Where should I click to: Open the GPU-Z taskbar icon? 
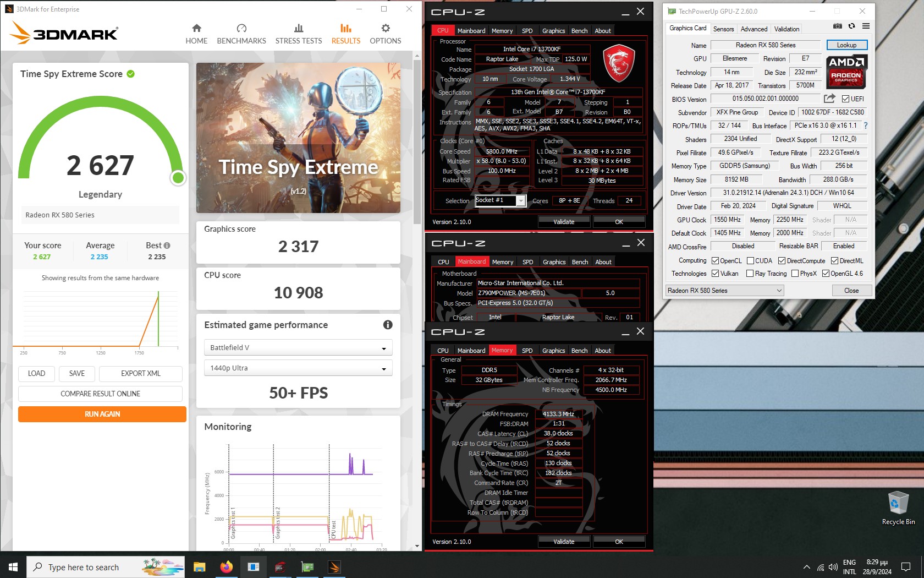click(x=307, y=566)
